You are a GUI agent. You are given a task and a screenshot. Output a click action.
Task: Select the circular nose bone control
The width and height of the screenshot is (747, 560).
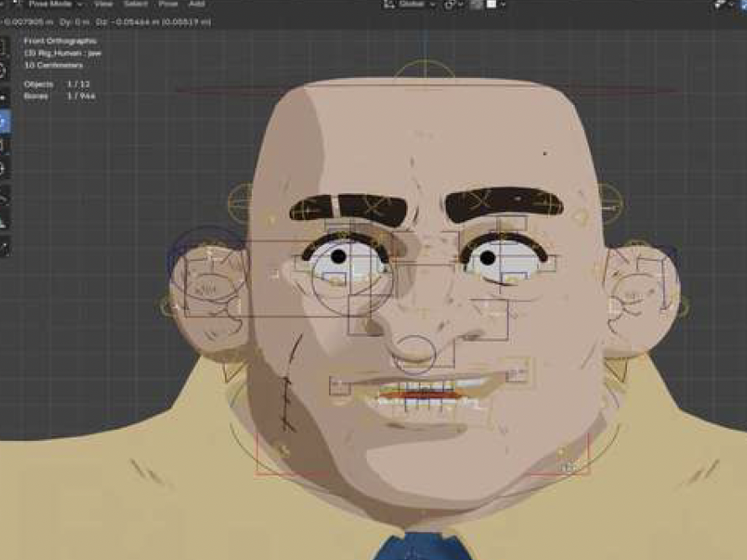(x=415, y=353)
